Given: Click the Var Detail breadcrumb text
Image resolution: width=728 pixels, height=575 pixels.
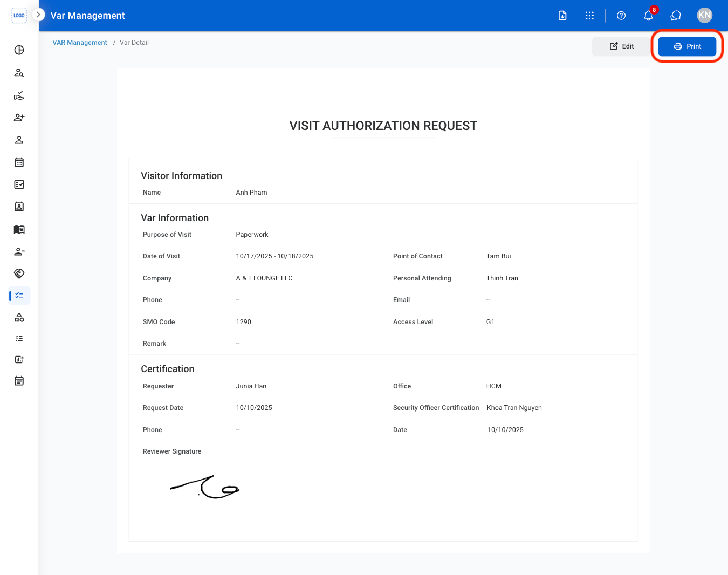Looking at the screenshot, I should click(x=134, y=43).
